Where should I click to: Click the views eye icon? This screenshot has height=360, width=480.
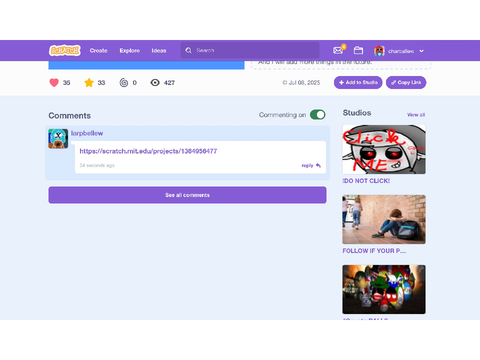(x=155, y=82)
